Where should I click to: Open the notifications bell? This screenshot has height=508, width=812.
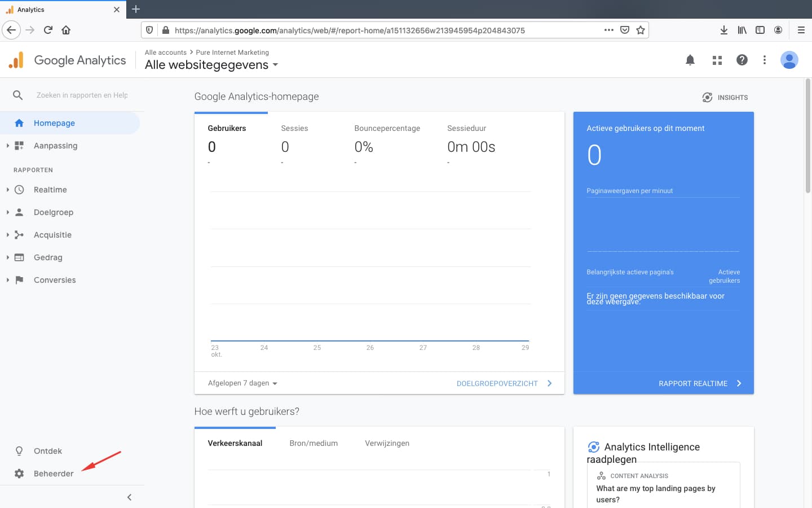click(690, 60)
